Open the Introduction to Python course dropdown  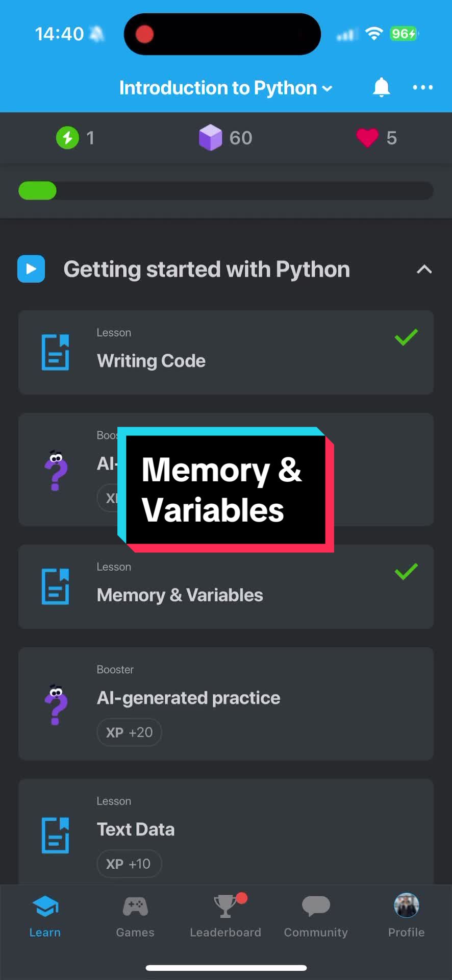coord(225,88)
